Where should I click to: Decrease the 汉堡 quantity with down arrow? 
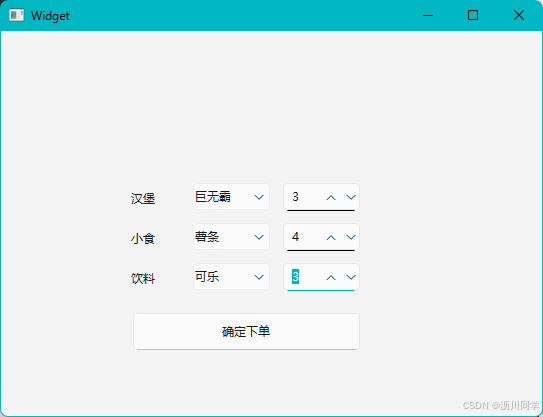click(x=351, y=197)
